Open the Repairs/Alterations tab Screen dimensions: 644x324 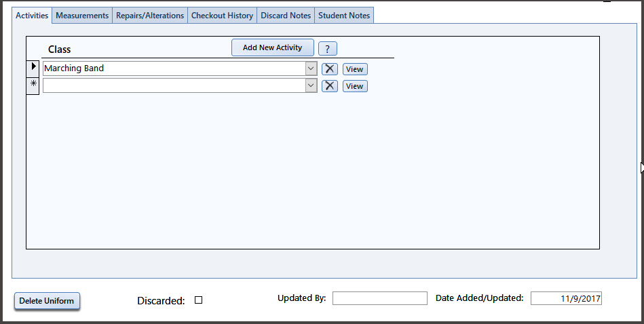pos(150,16)
